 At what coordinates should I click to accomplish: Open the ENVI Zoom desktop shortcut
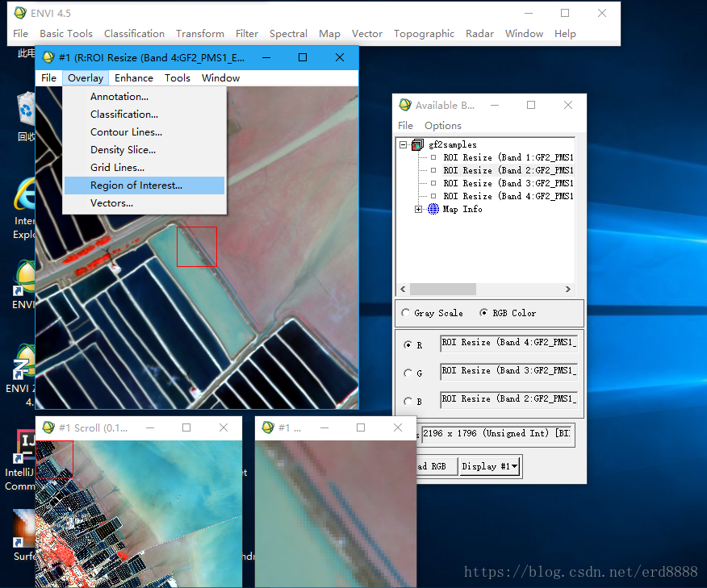pyautogui.click(x=24, y=361)
